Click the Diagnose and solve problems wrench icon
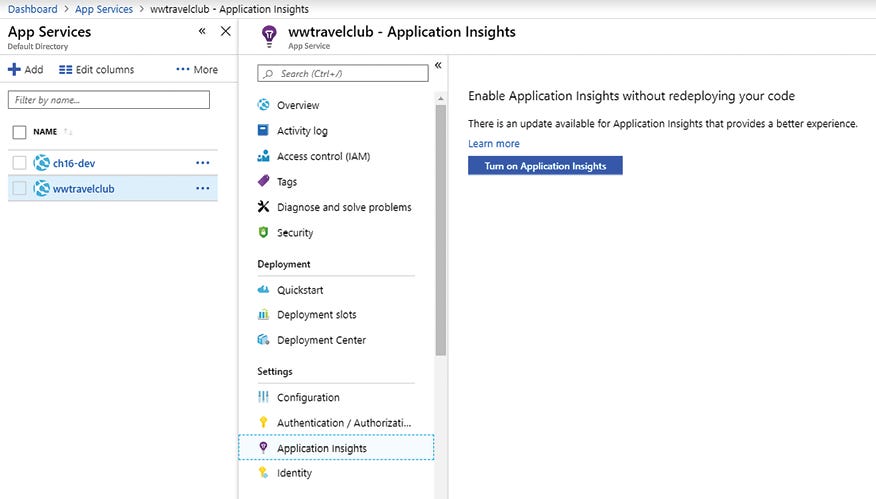Image resolution: width=876 pixels, height=499 pixels. point(263,206)
